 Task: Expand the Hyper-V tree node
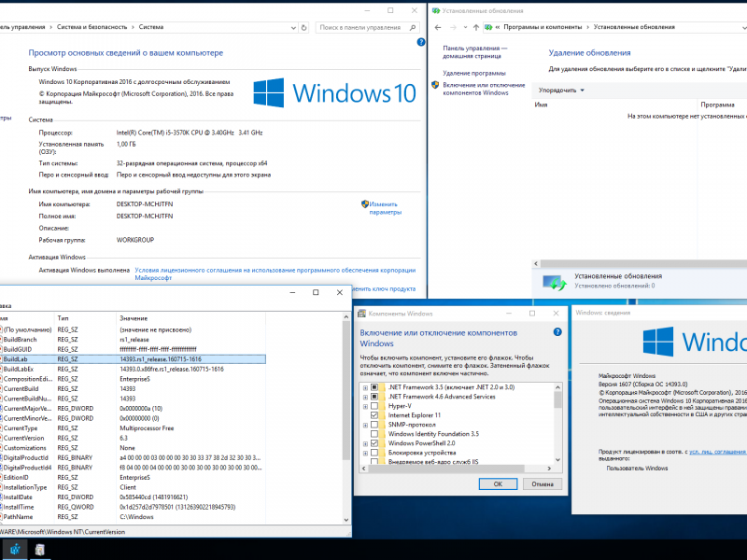[x=365, y=407]
